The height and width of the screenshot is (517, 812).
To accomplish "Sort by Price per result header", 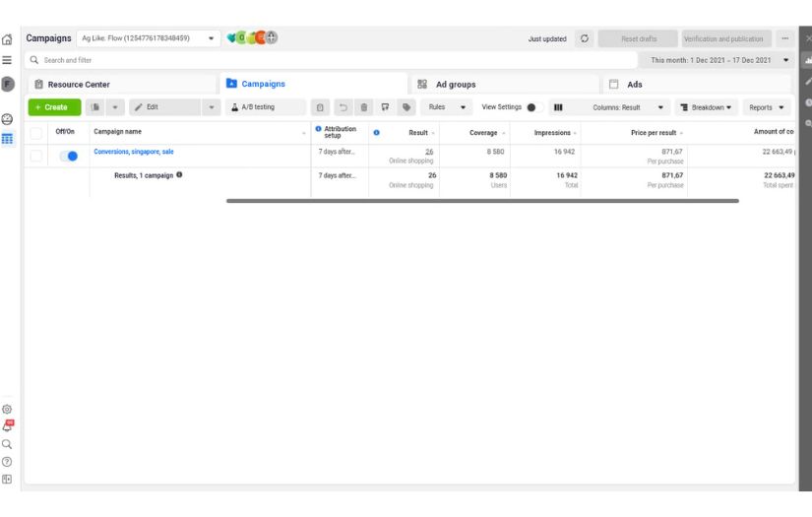I will pyautogui.click(x=654, y=133).
